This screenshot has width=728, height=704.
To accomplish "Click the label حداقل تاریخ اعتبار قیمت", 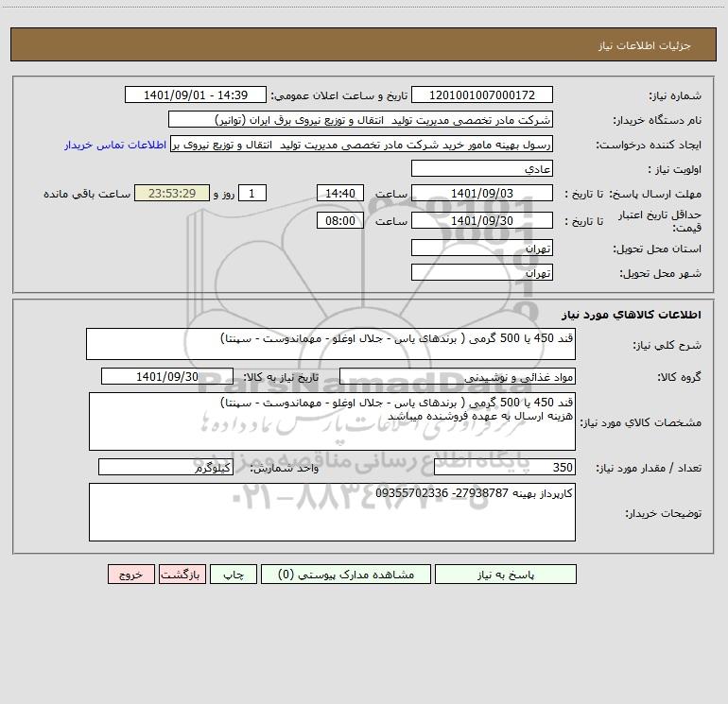I will tap(659, 221).
